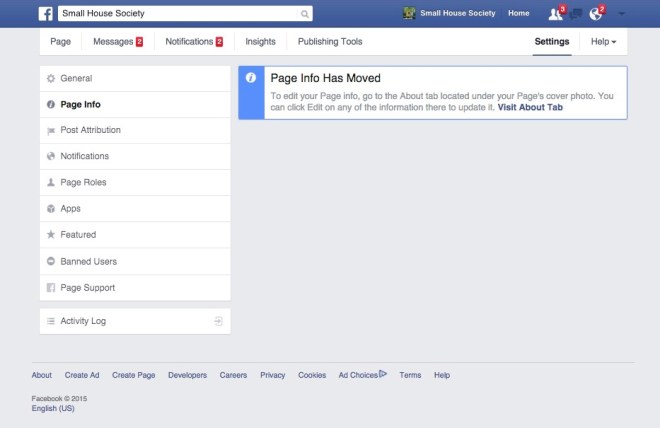
Task: Switch to the Page tab
Action: (61, 42)
